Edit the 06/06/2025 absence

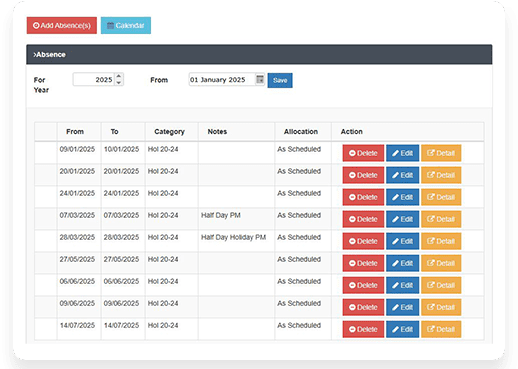tap(402, 285)
